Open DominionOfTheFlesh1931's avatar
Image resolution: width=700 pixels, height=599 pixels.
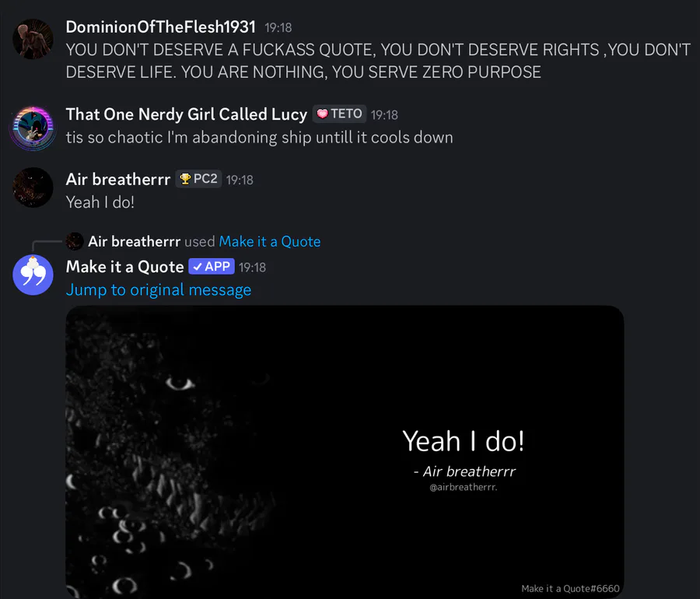coord(33,39)
